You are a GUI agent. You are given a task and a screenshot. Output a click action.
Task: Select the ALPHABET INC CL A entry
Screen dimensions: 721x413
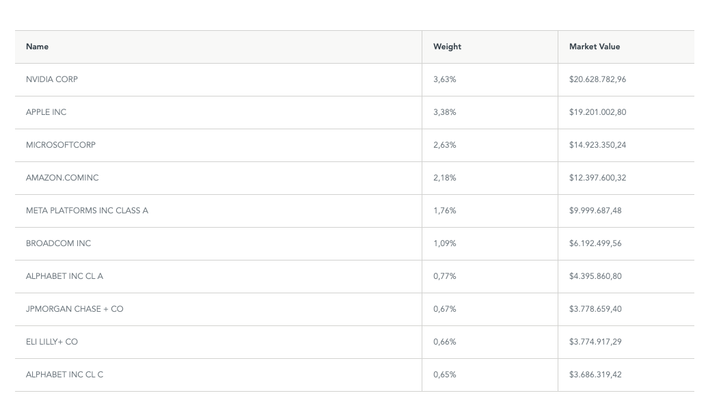point(64,276)
